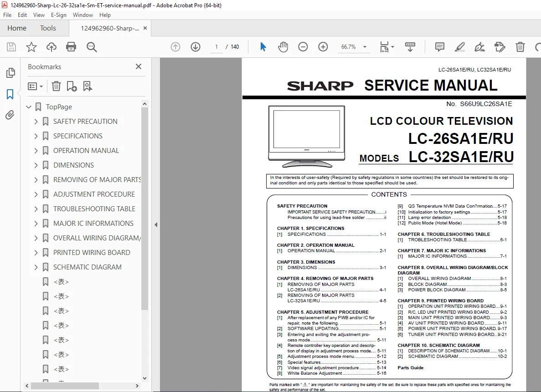
Task: Delete selected bookmark with trash icon
Action: (x=56, y=86)
